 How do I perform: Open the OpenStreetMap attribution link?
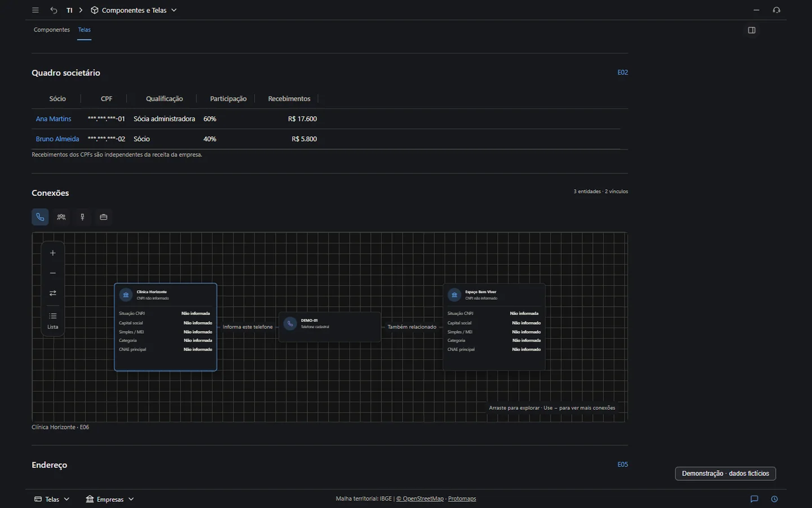click(x=420, y=498)
